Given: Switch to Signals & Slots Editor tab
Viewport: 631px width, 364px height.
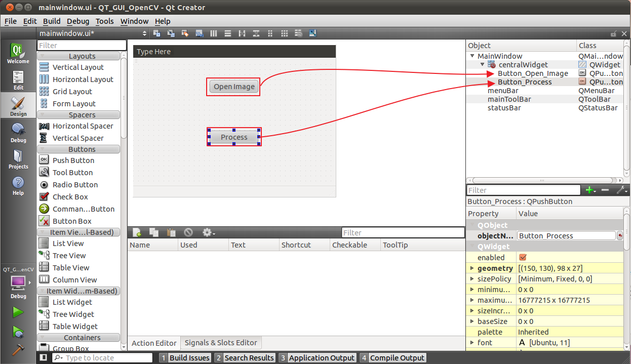Looking at the screenshot, I should click(x=221, y=343).
